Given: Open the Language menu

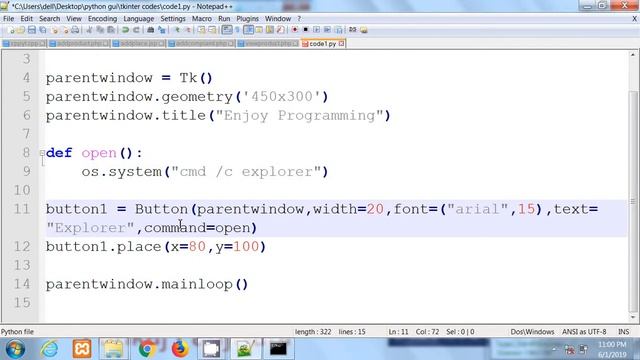Looking at the screenshot, I should [x=139, y=19].
